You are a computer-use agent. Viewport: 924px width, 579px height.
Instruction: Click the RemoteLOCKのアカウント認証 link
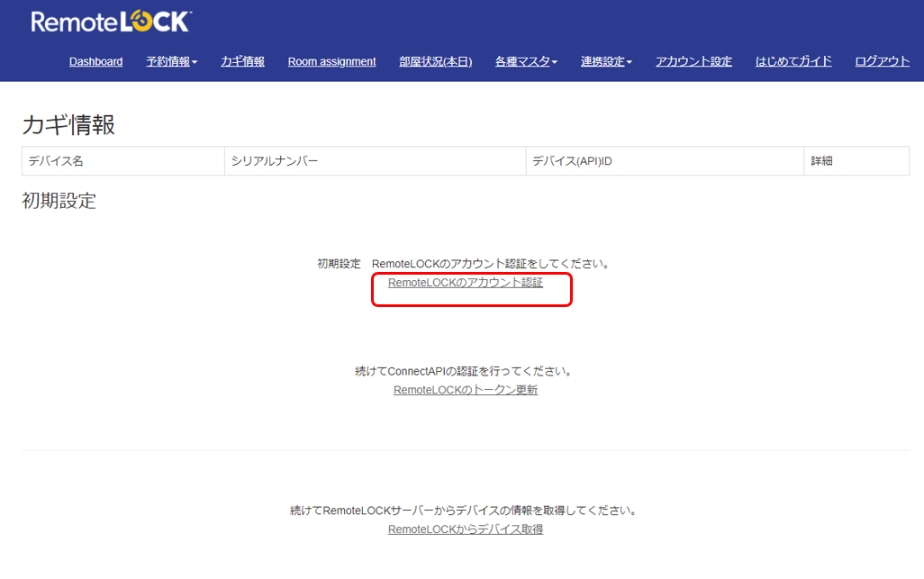[466, 283]
